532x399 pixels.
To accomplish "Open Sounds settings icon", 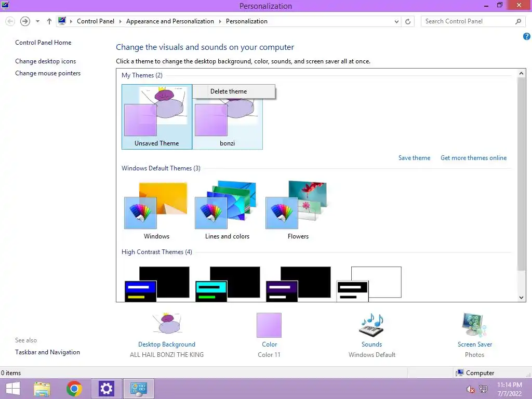I will click(x=371, y=325).
